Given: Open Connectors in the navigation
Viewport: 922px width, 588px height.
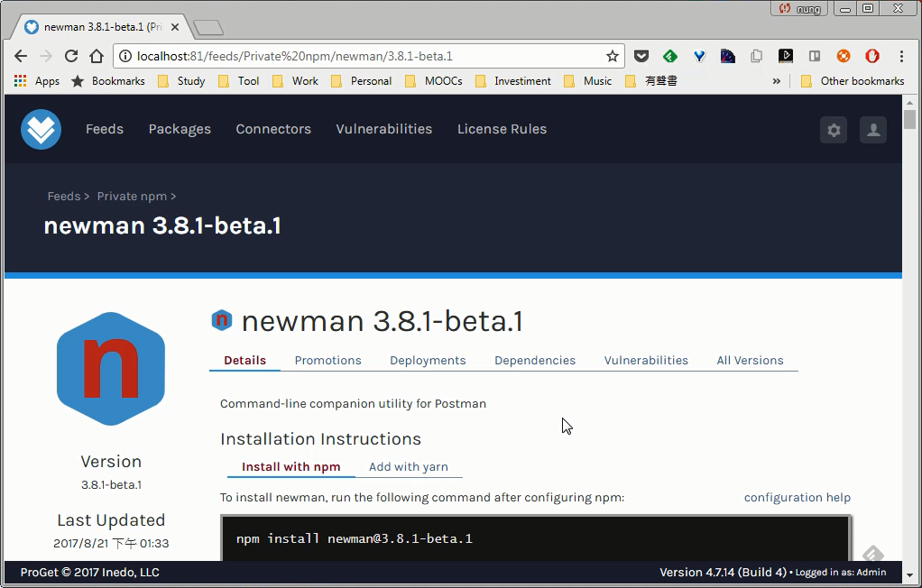Looking at the screenshot, I should pyautogui.click(x=273, y=129).
